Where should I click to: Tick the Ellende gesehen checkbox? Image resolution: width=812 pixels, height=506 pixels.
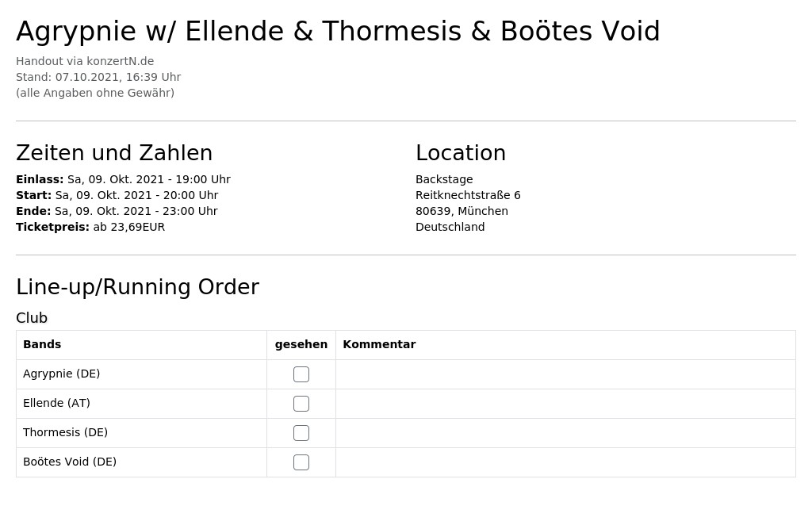pyautogui.click(x=301, y=404)
